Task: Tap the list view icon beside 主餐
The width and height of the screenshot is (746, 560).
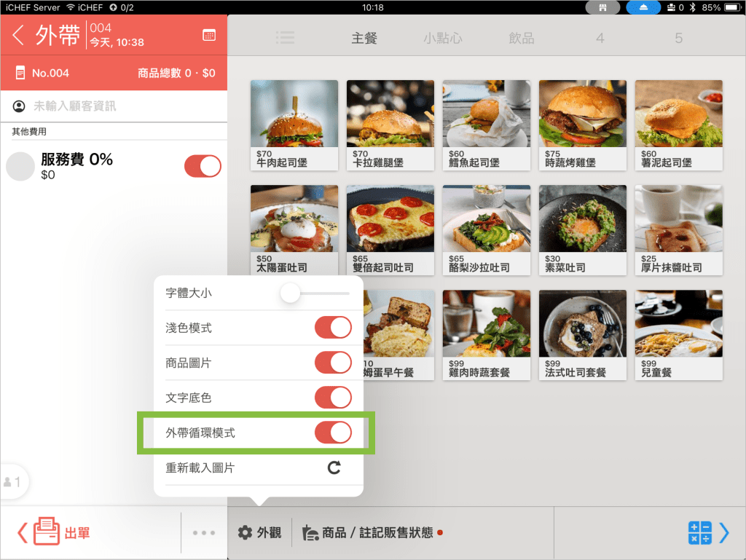Action: (x=286, y=38)
